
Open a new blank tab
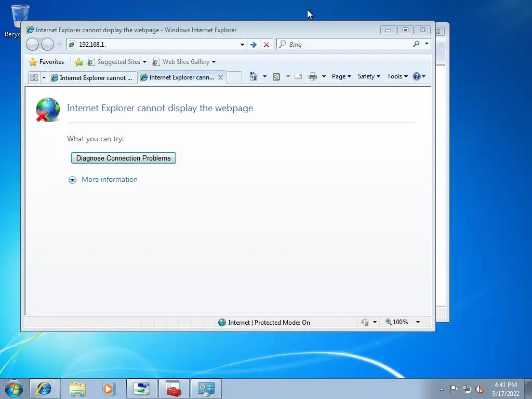coord(234,78)
